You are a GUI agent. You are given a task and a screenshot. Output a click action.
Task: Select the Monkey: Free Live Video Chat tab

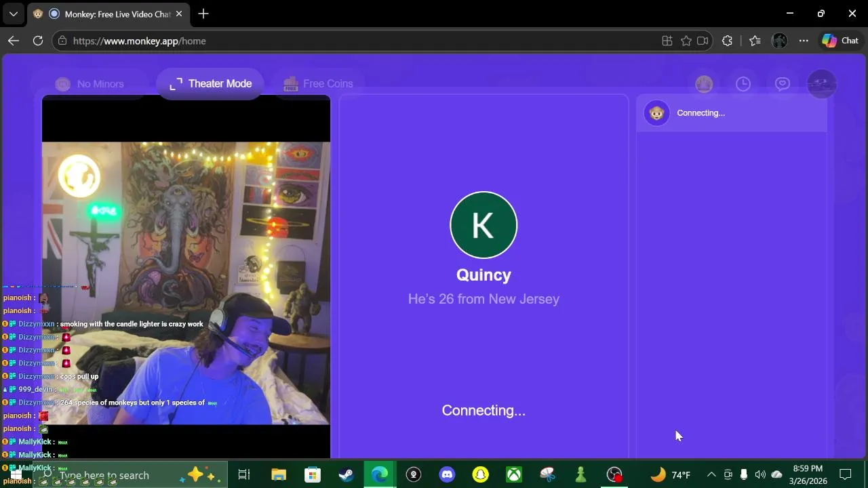click(108, 14)
